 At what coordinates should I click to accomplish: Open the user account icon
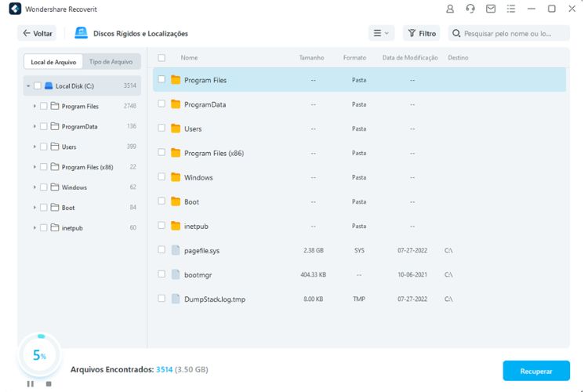tap(450, 9)
